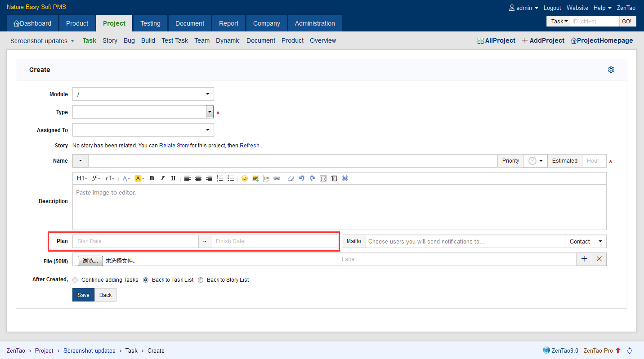Open the text highlight color picker
The height and width of the screenshot is (359, 644).
coord(139,178)
